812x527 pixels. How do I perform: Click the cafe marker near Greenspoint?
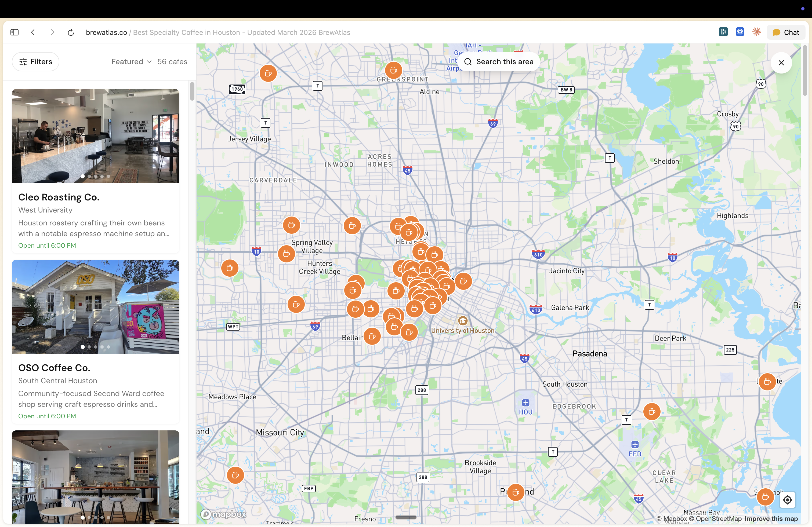393,71
